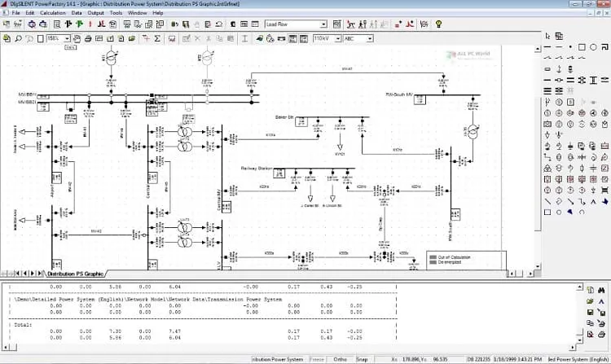Image resolution: width=611 pixels, height=364 pixels.
Task: Toggle Snap mode in status bar
Action: [x=362, y=359]
